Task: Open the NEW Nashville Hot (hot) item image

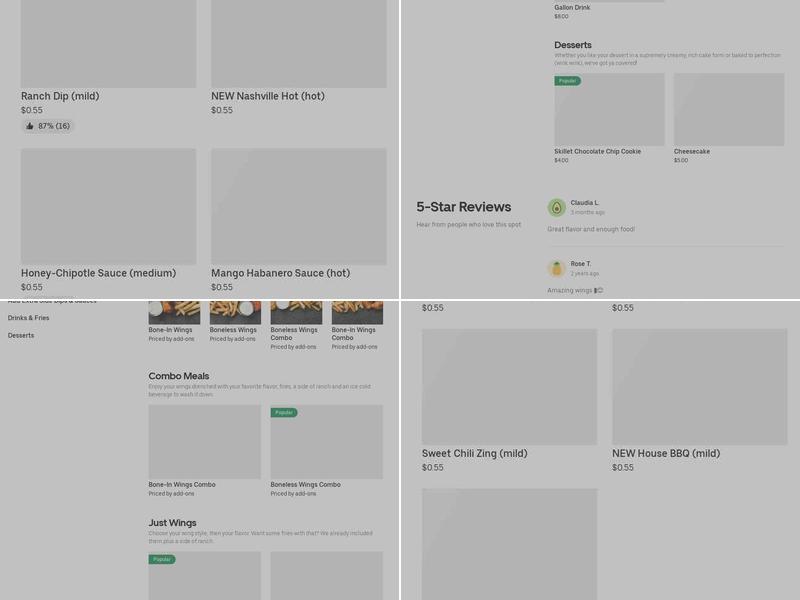Action: (298, 43)
